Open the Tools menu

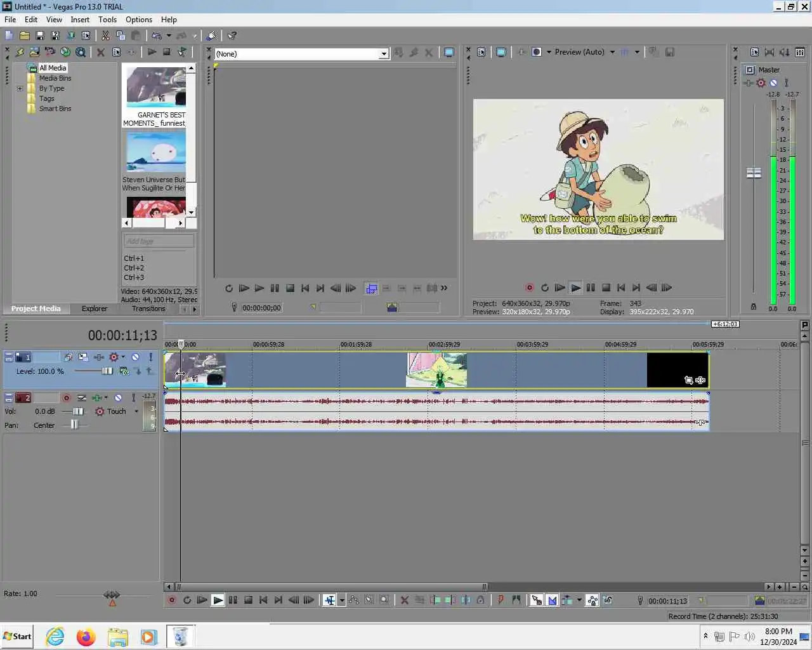pyautogui.click(x=107, y=20)
